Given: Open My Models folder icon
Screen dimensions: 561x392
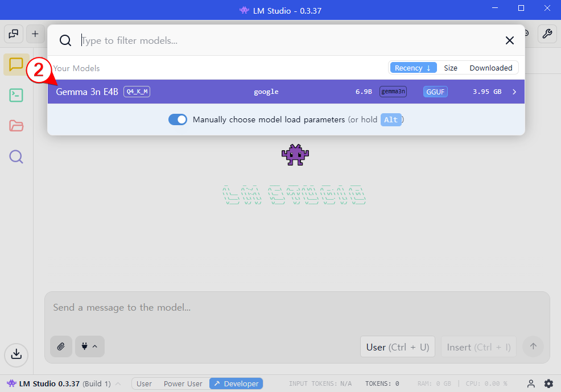Looking at the screenshot, I should (16, 126).
